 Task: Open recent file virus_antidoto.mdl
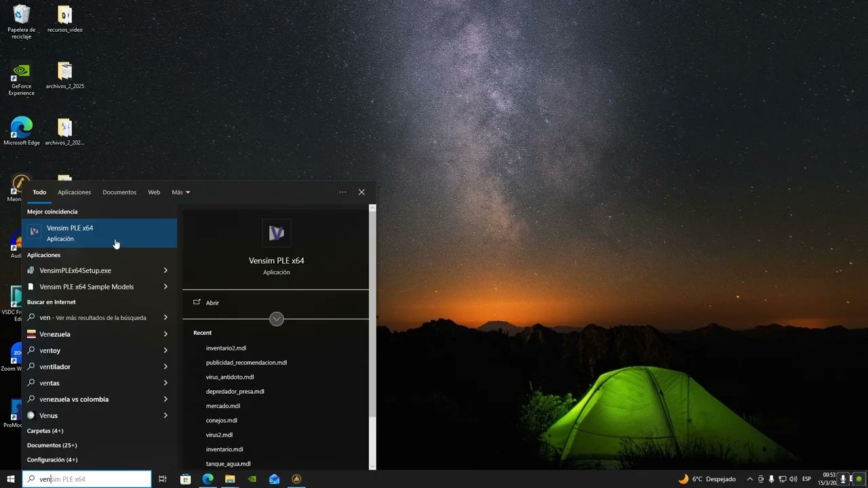pyautogui.click(x=230, y=377)
